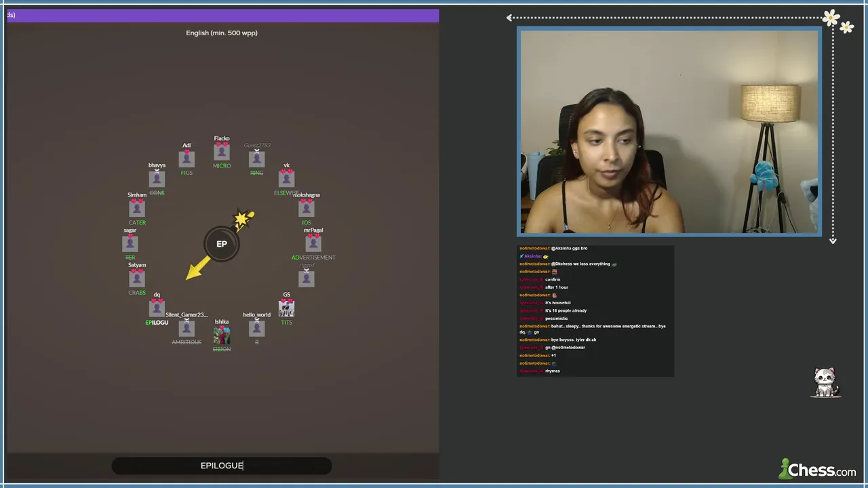
Task: Click the word CRABS under Satyam
Action: tap(137, 293)
